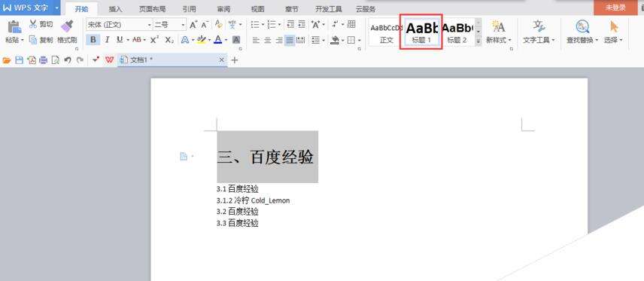Toggle underline U button
This screenshot has height=281, width=644.
120,40
